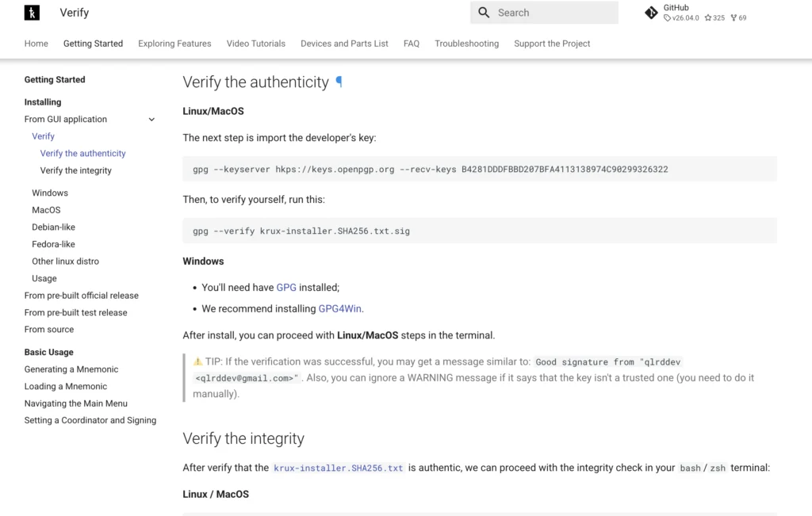Open the Video Tutorials menu item
The image size is (812, 516).
click(255, 44)
